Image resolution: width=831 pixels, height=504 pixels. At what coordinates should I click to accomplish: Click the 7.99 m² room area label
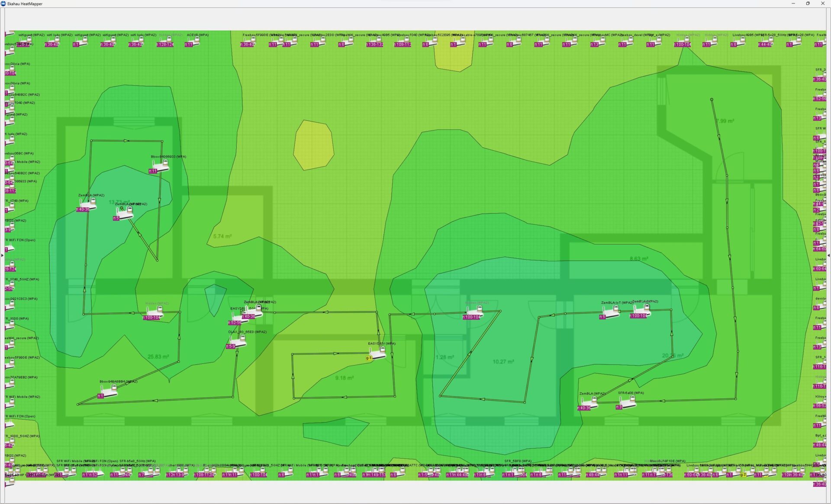coord(725,121)
